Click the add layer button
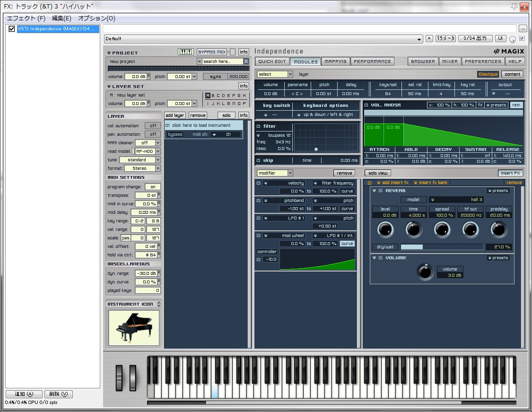This screenshot has width=532, height=412. 175,115
